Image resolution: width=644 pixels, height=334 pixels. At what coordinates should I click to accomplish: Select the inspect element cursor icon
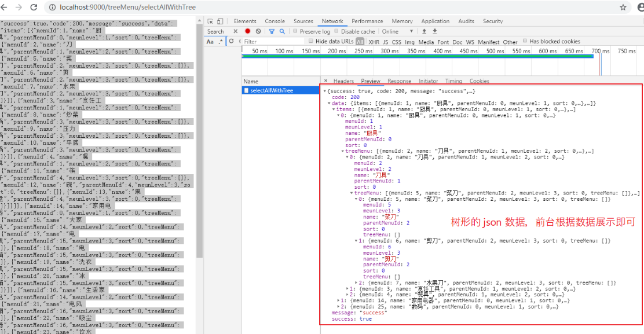210,21
